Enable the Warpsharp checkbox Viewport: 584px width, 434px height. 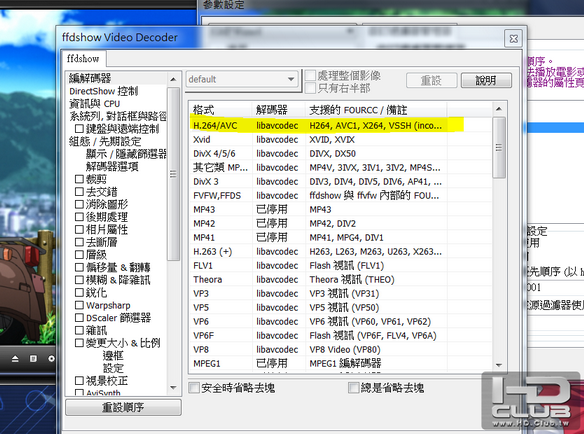click(x=79, y=305)
